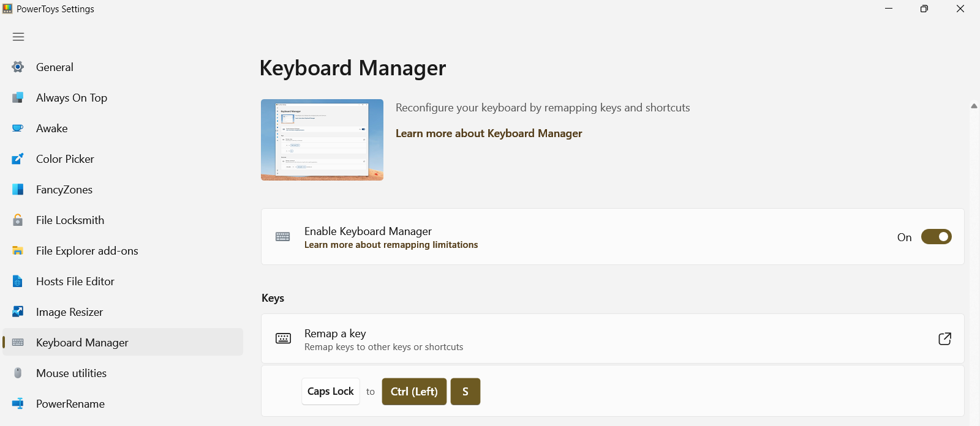Click the Keyboard Manager preview thumbnail
The height and width of the screenshot is (426, 980).
point(322,140)
